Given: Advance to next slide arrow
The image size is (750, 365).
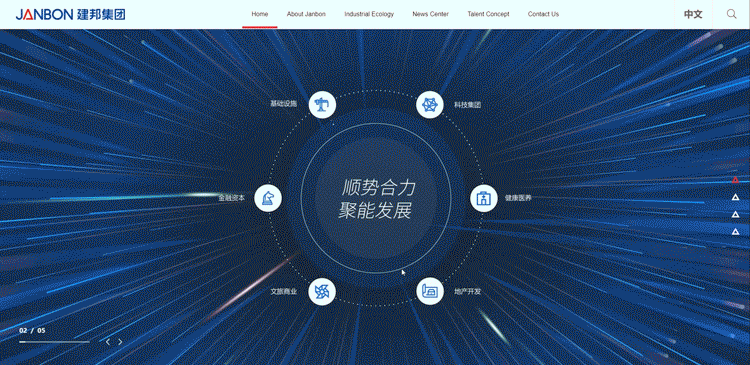Looking at the screenshot, I should click(x=120, y=342).
